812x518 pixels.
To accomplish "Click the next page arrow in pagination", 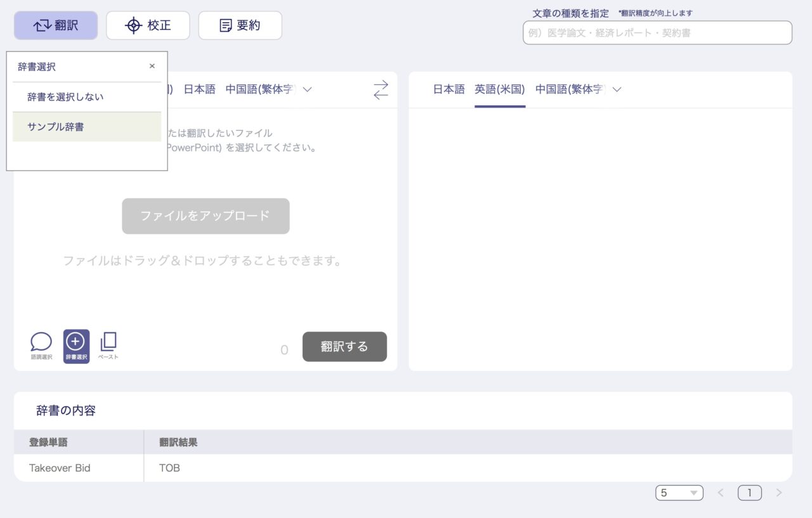I will [779, 492].
